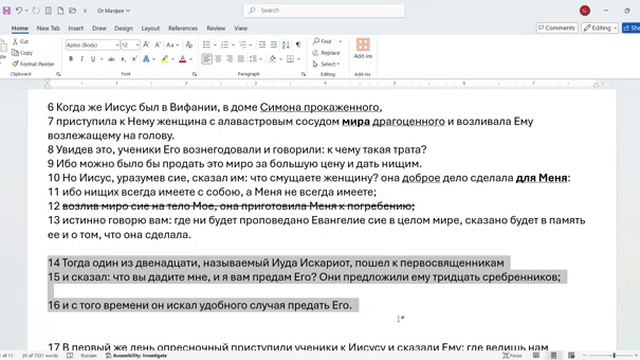Open the Clipboard dialog launcher
Screen dimensions: 640x360
58,74
